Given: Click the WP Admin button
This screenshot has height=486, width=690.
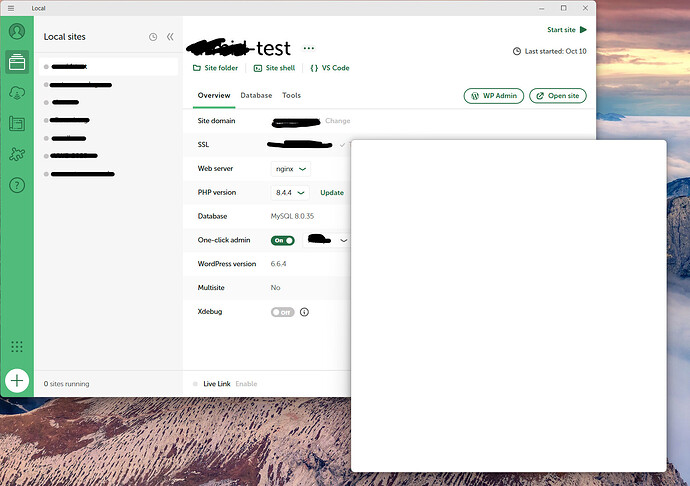Looking at the screenshot, I should coord(494,96).
